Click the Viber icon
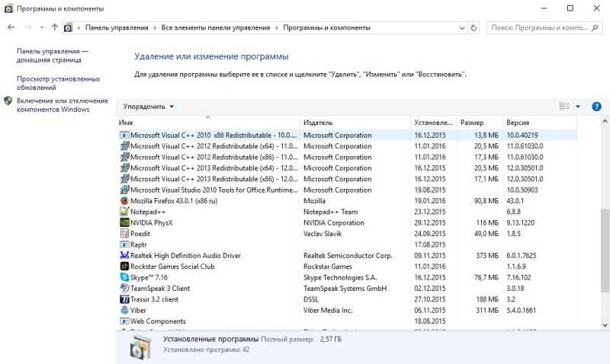 (124, 311)
